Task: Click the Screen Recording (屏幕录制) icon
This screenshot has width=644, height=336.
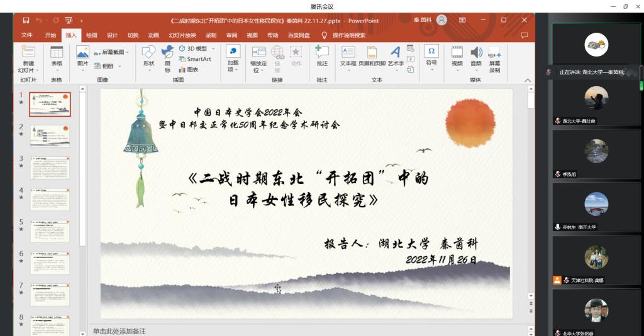Action: click(495, 53)
